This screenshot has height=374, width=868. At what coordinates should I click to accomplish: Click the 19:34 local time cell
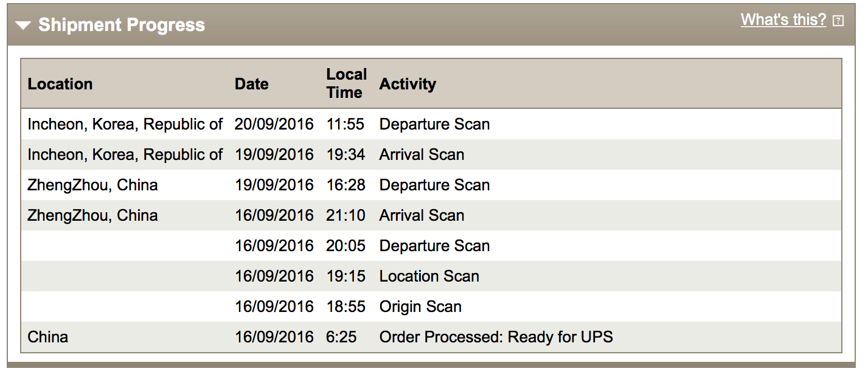[345, 155]
